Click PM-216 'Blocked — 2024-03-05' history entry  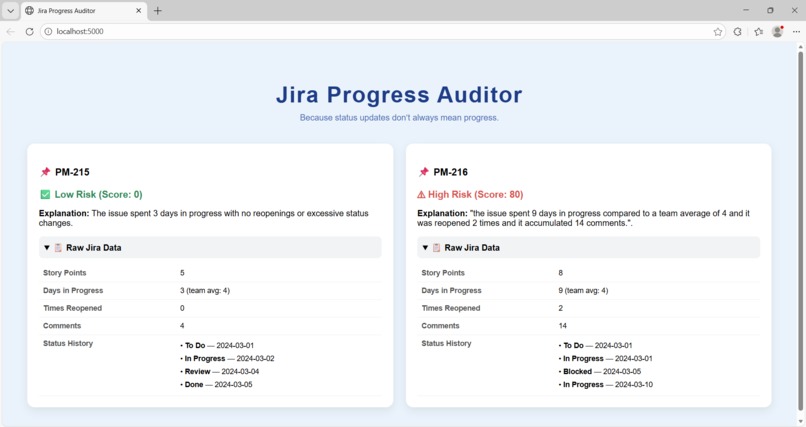tap(598, 372)
